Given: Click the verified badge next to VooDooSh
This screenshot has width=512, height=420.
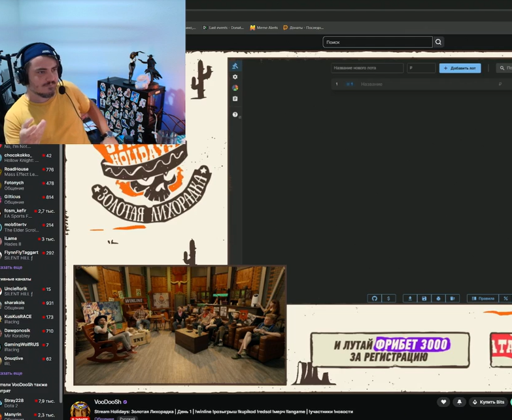Looking at the screenshot, I should pyautogui.click(x=125, y=402).
